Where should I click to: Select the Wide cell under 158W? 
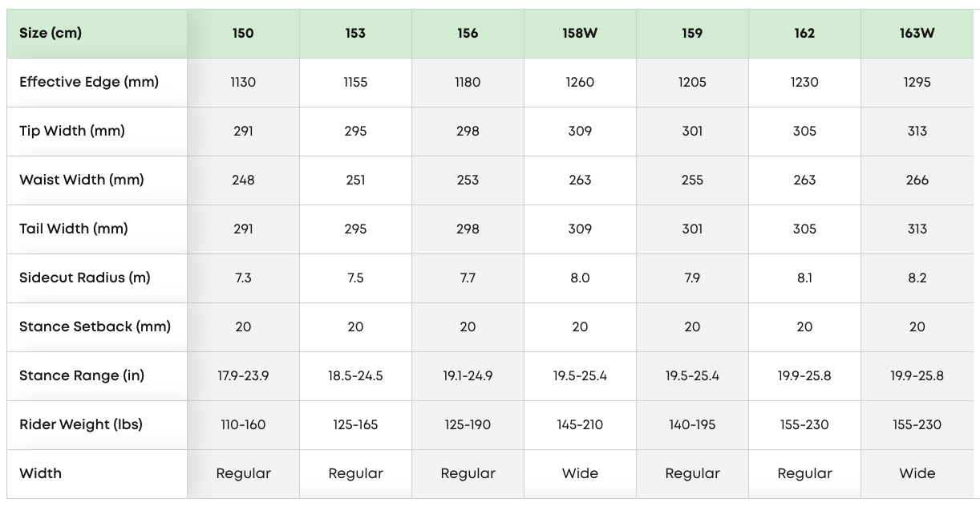pyautogui.click(x=580, y=473)
